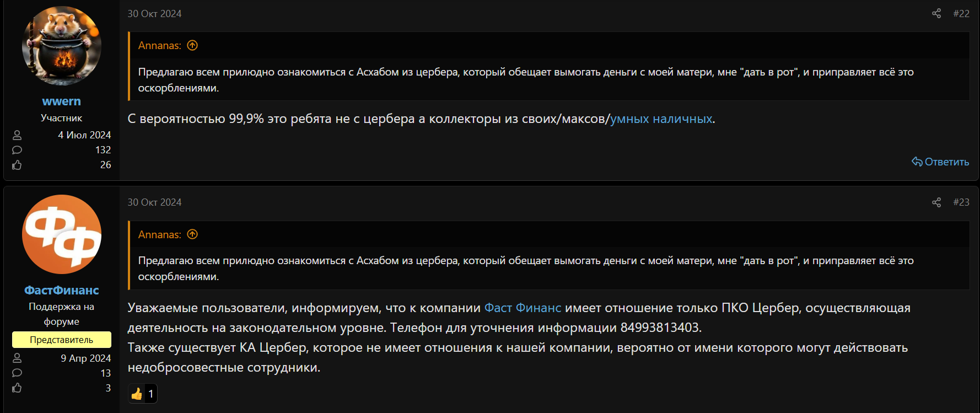Image resolution: width=980 pixels, height=413 pixels.
Task: Click share icon on post #22
Action: point(936,13)
